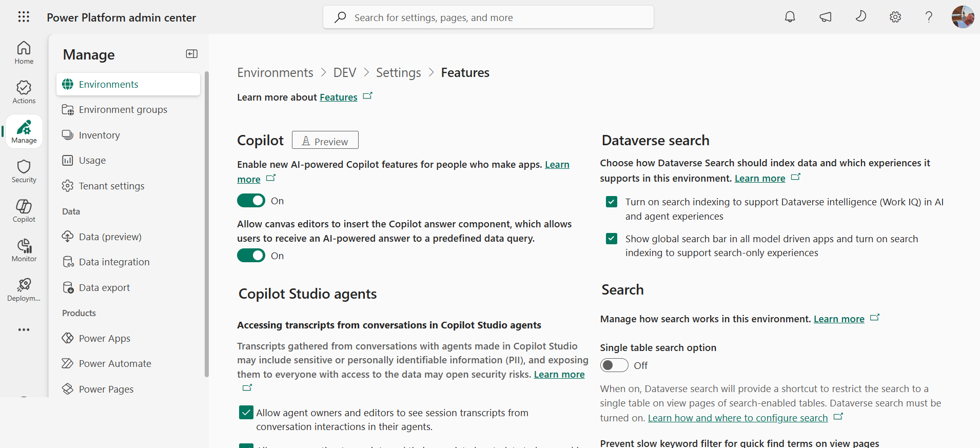Click Environments breadcrumb link
The width and height of the screenshot is (980, 448).
[275, 72]
